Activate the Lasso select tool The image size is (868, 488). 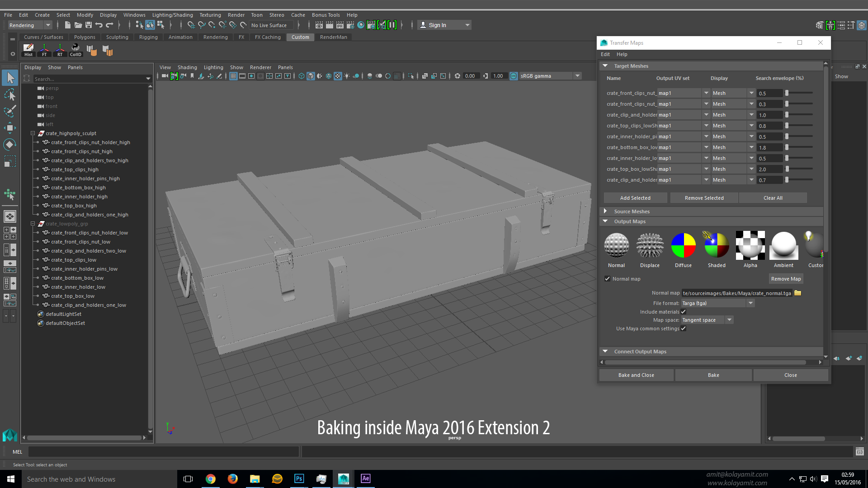point(10,94)
